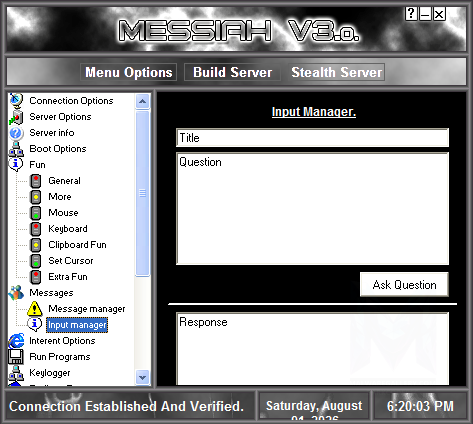Click the Message manager warning icon

pos(35,309)
